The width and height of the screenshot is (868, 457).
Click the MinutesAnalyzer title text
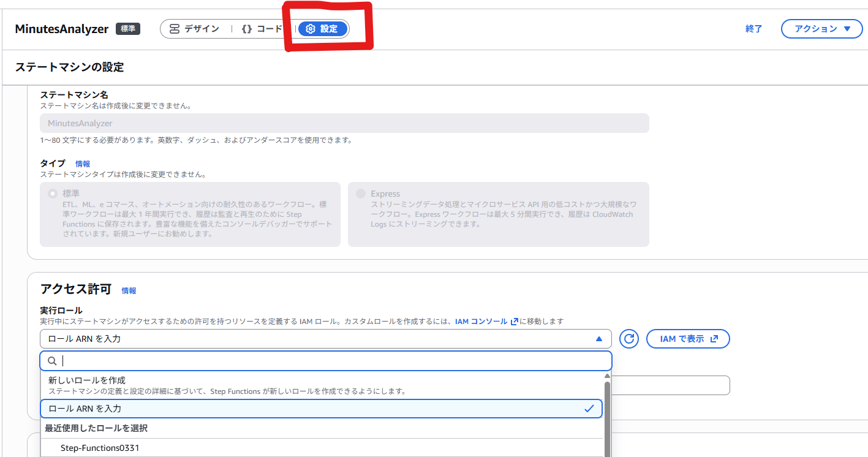(62, 29)
